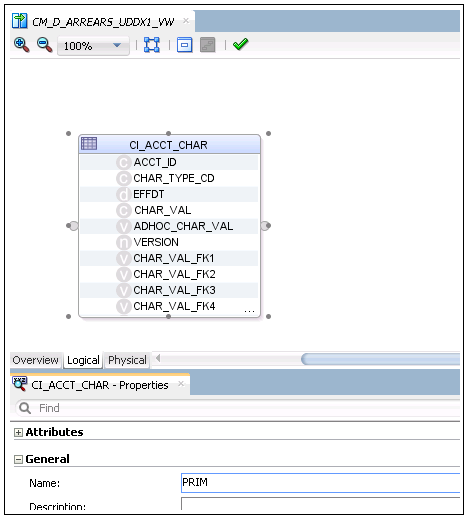Screen dimensions: 468x521
Task: Select the CHAR_TYPE_CD column row
Action: click(x=169, y=178)
